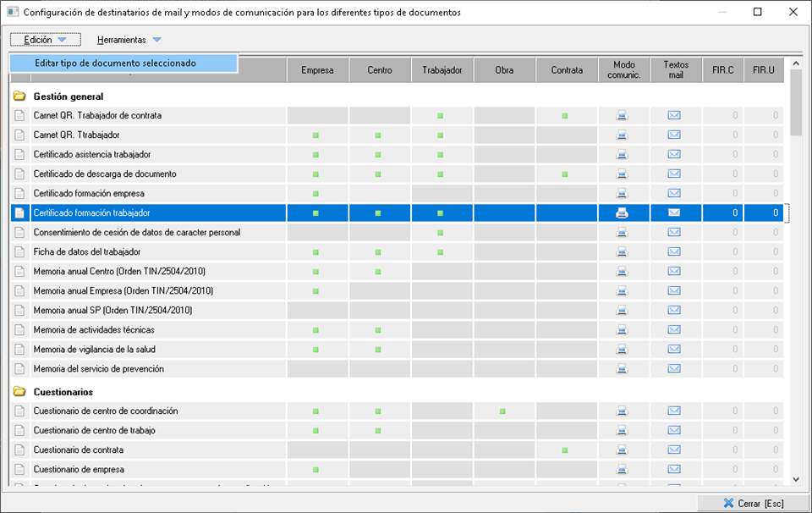Image resolution: width=812 pixels, height=513 pixels.
Task: Toggle Empresa marker for Carnet QR. Ttrabajador
Action: pos(316,135)
